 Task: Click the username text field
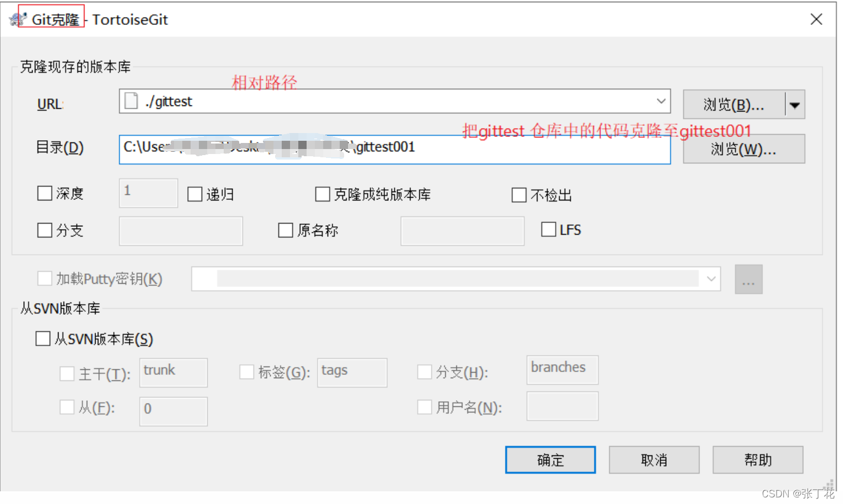[562, 406]
